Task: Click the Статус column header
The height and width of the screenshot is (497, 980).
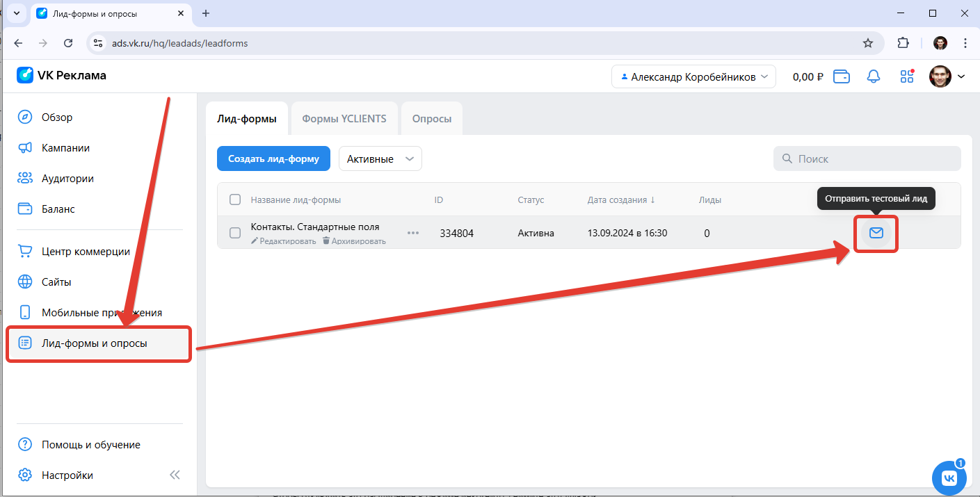Action: [531, 199]
